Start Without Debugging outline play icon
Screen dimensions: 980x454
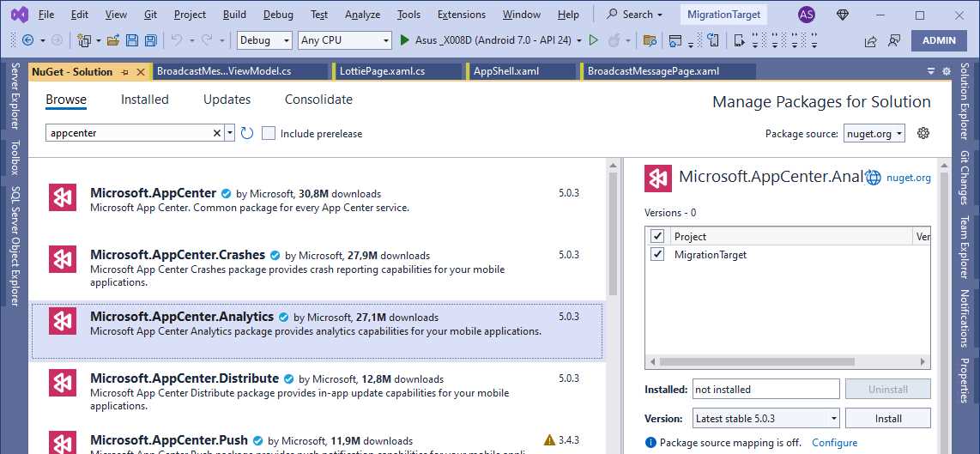click(x=594, y=40)
